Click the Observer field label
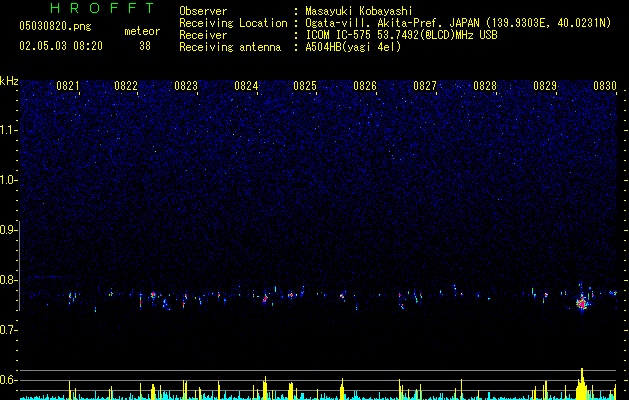The width and height of the screenshot is (629, 400). tap(203, 11)
